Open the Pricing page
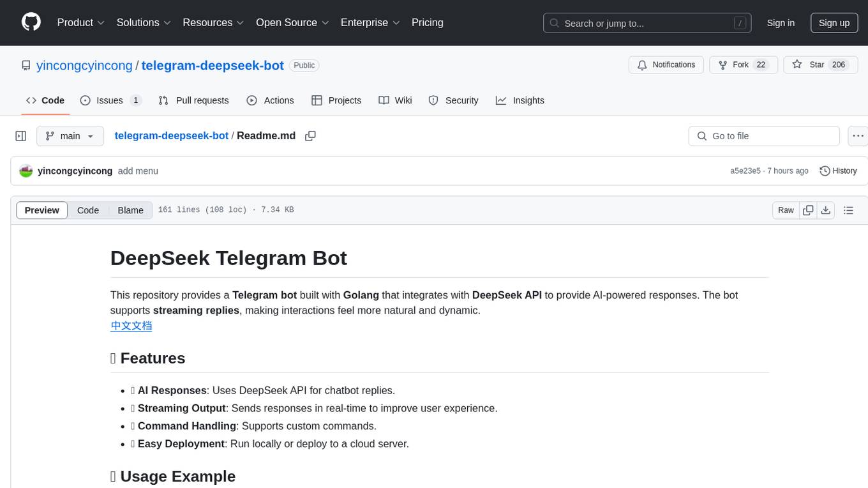Screen dimensions: 868x488 point(428,22)
